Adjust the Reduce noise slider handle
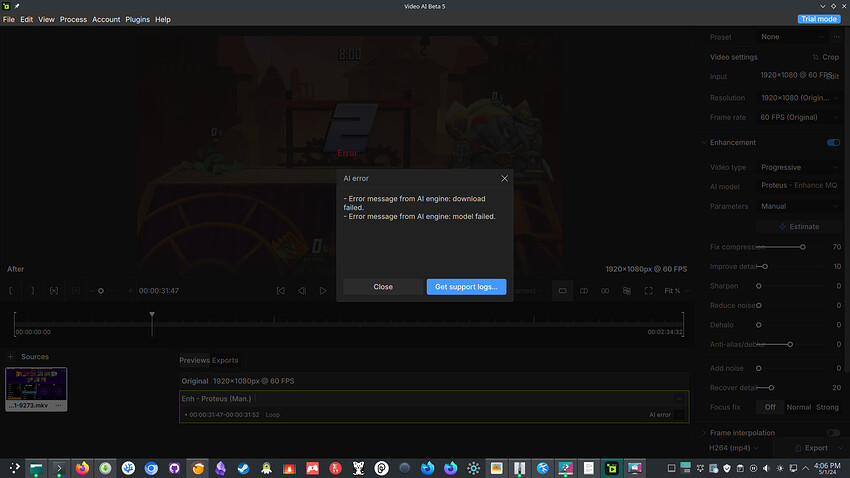Screen dimensions: 850x478 coord(759,306)
